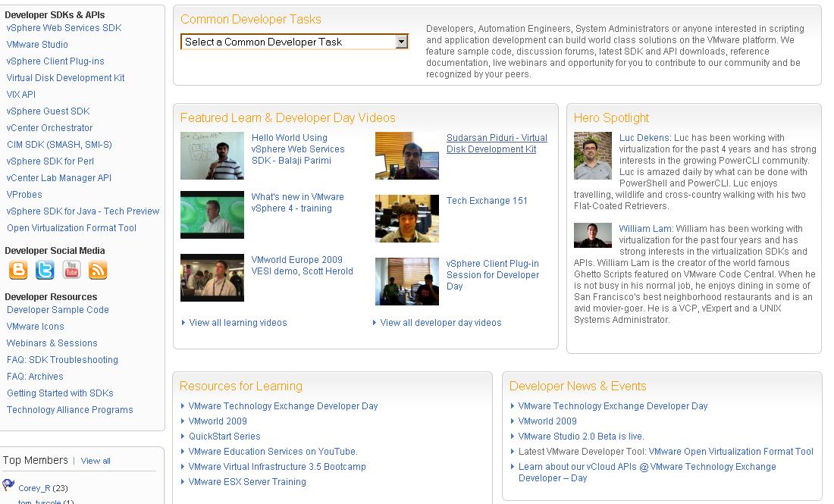Screen dimensions: 834x504
Task: Open the Blogger social media icon
Action: tap(18, 270)
